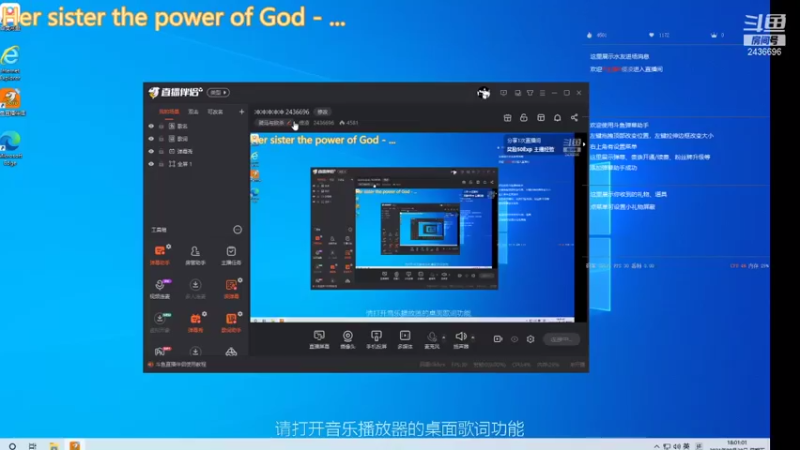The width and height of the screenshot is (800, 450).
Task: Click the record video icon
Action: point(498,339)
